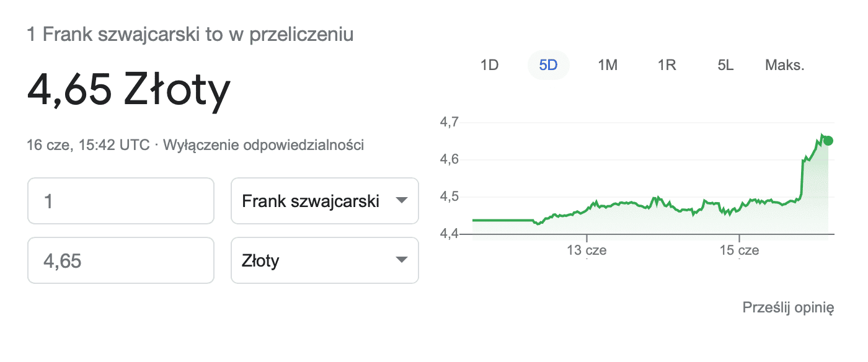
Task: Choose the Maks. maximum range tab
Action: pos(784,65)
